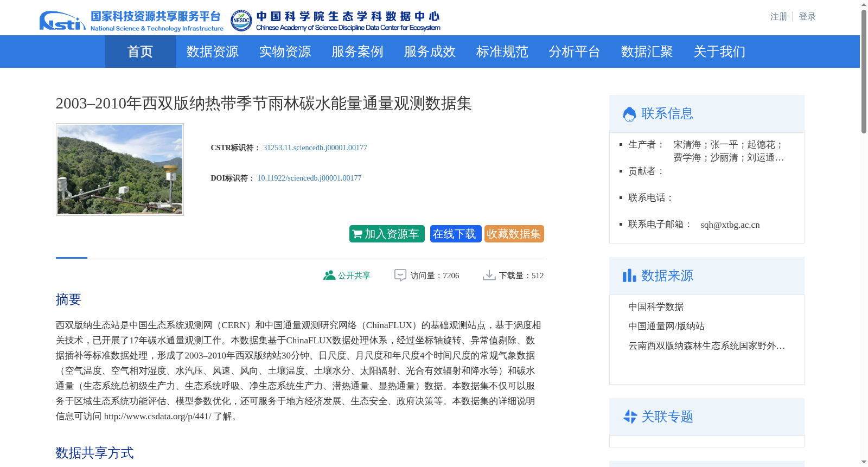Viewport: 868px width, 467px height.
Task: Click the 访问量 comment icon
Action: coord(400,276)
